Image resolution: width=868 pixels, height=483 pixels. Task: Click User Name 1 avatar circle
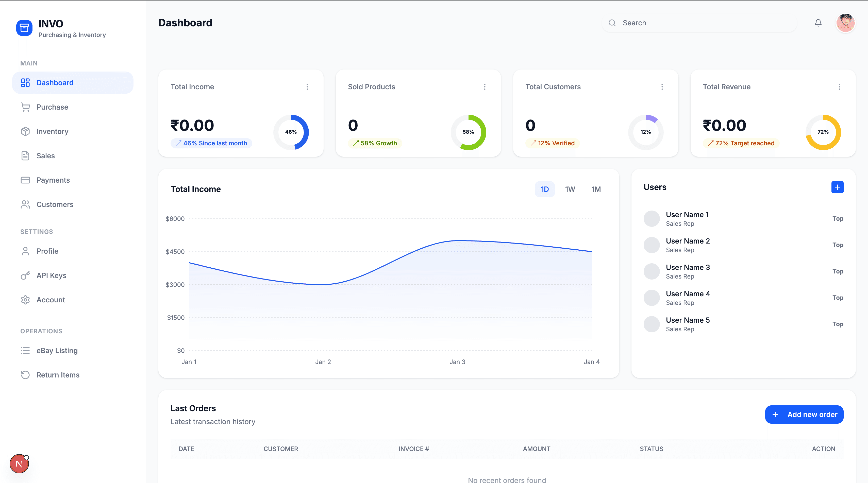[x=652, y=219]
